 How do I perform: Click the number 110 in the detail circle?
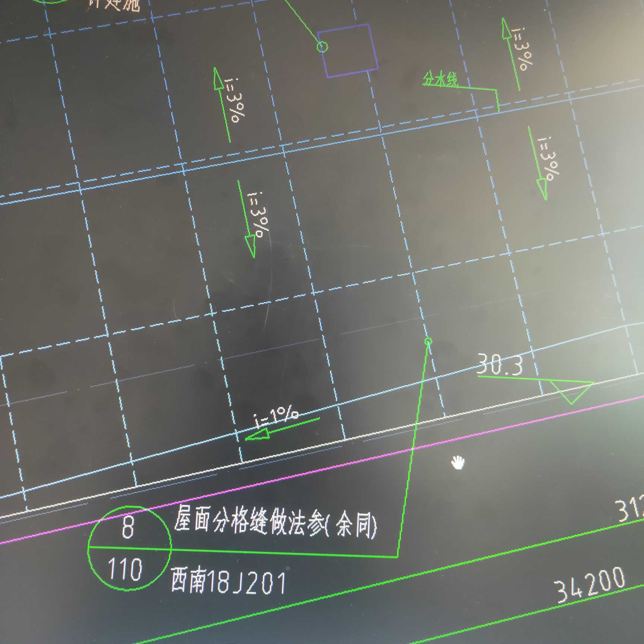[x=125, y=569]
